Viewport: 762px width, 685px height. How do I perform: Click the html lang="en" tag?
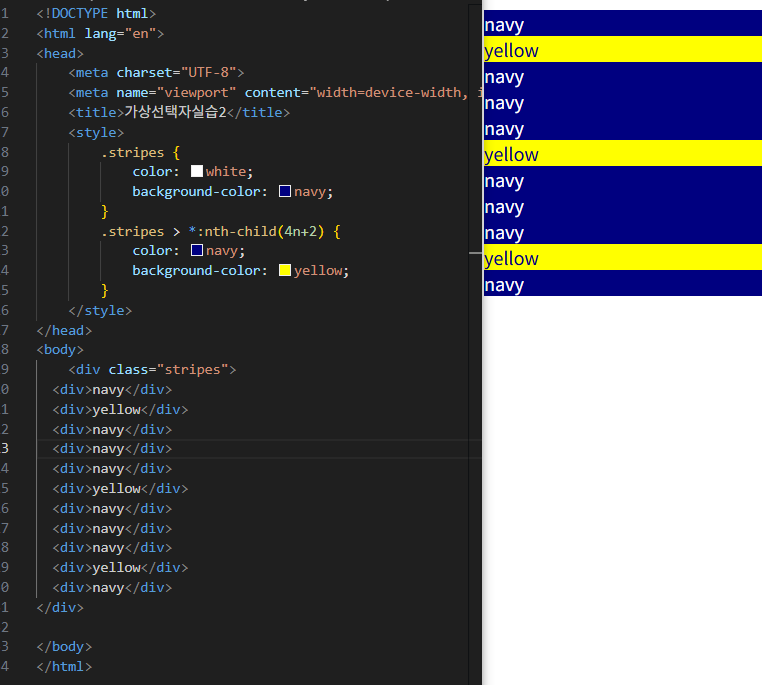click(100, 34)
